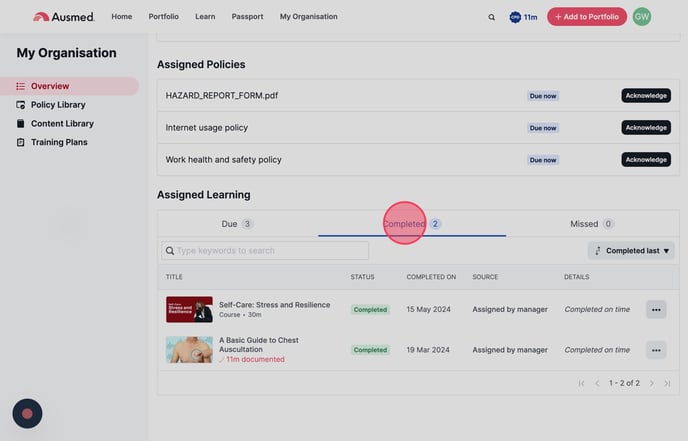Open the GW user avatar menu

[642, 17]
